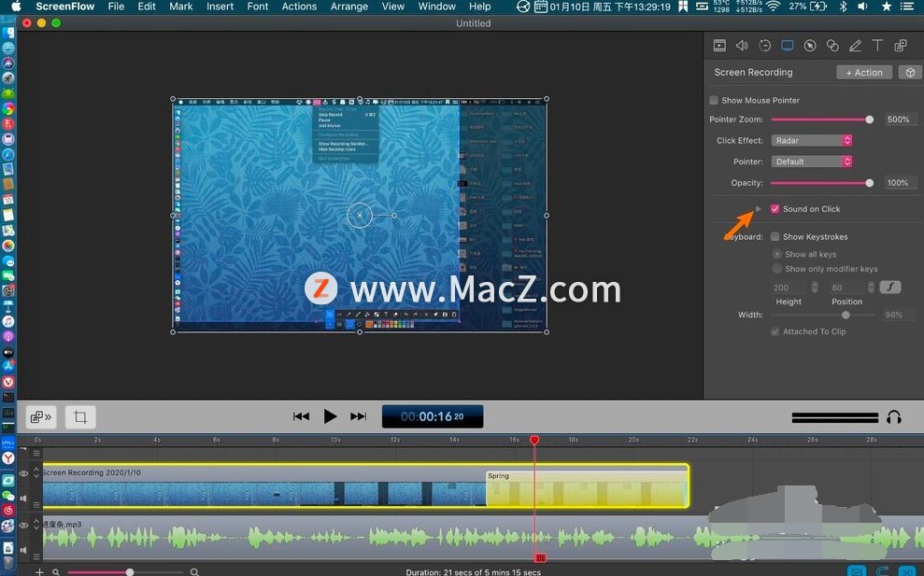Open the Actions menu
Viewport: 924px width, 576px height.
pos(299,7)
